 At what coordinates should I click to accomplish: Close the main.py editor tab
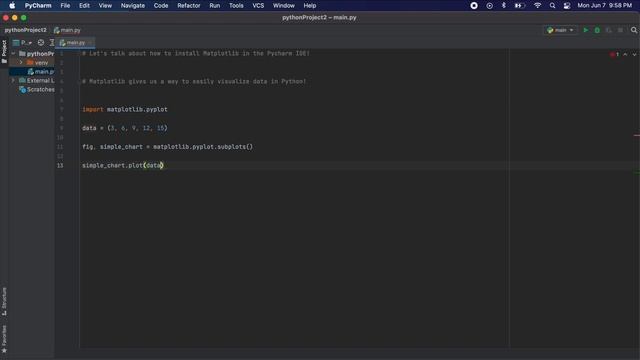(91, 42)
